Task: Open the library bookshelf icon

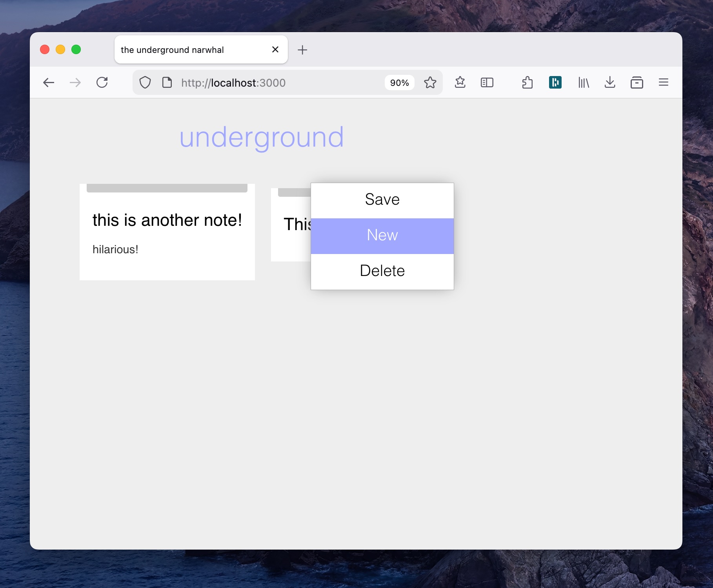Action: 583,83
